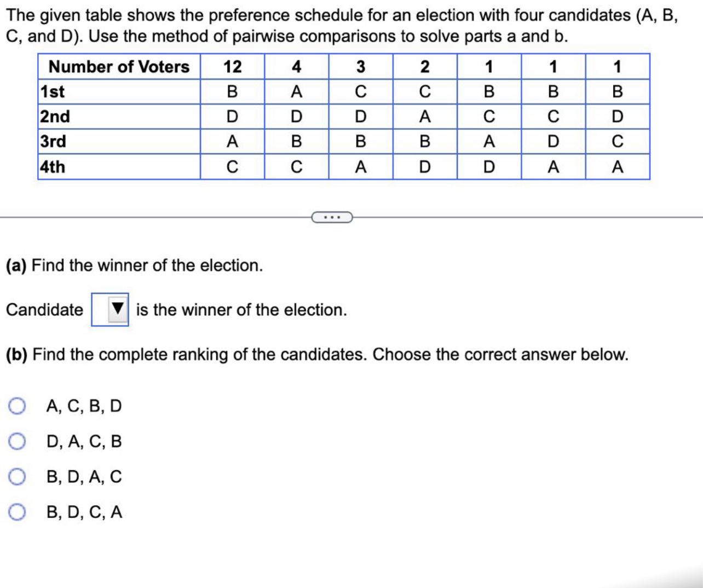Click the 1st row label in table
The image size is (703, 588).
52,93
